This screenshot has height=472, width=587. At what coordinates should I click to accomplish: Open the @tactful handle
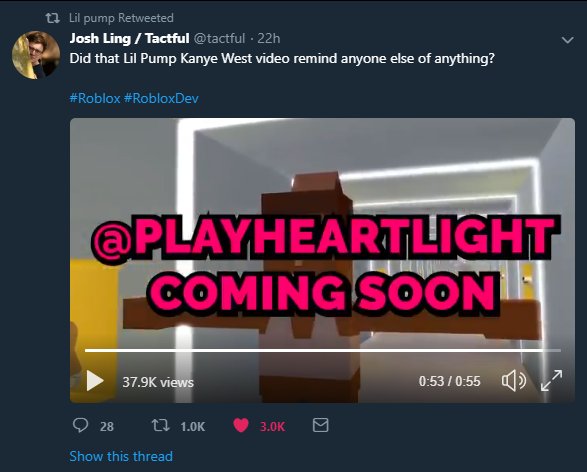click(219, 38)
